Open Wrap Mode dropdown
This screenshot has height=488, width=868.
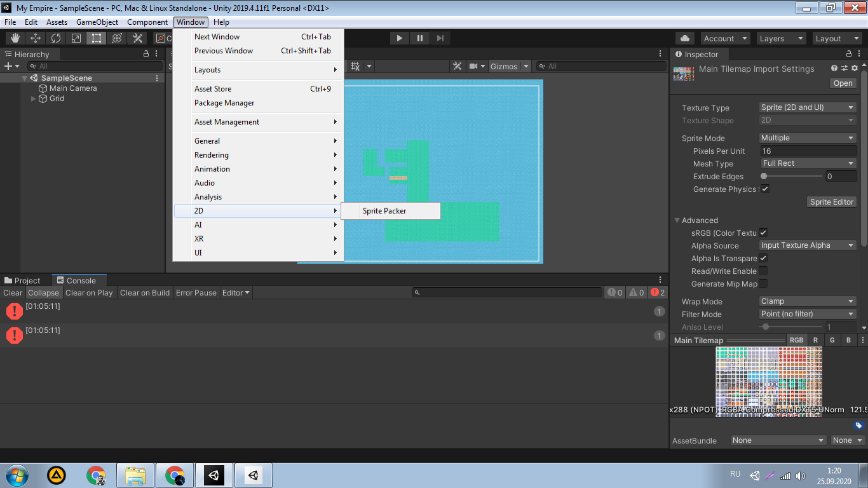tap(808, 301)
